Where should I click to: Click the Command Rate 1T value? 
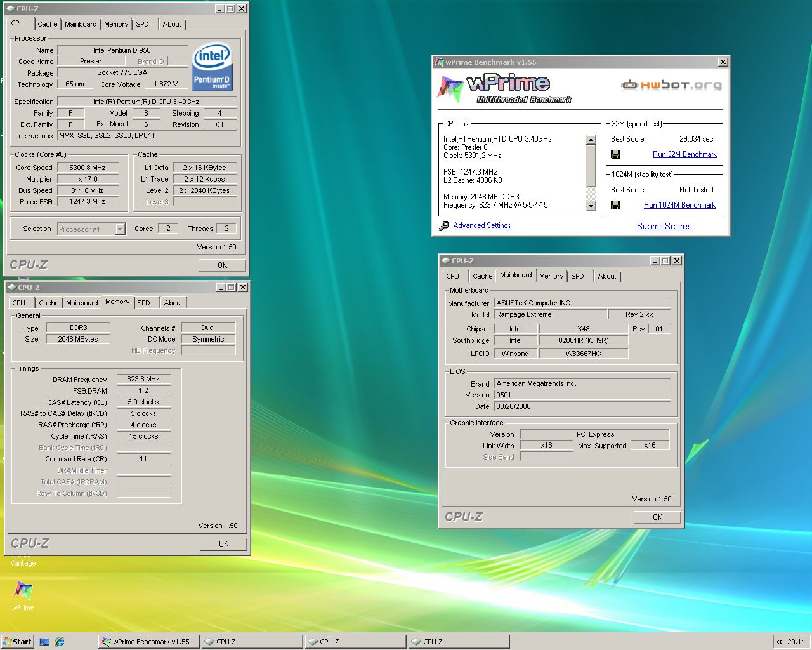(143, 458)
